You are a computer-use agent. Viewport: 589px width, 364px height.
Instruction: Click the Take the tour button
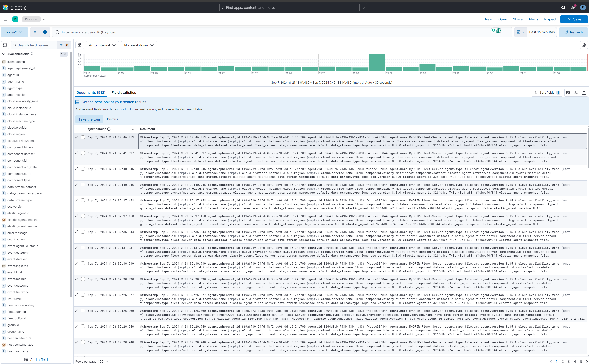coord(89,119)
